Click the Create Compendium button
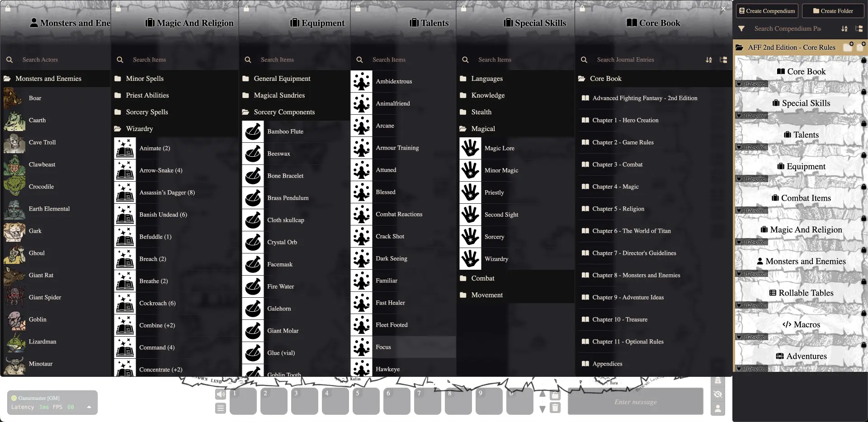Viewport: 868px width, 422px height. pyautogui.click(x=767, y=11)
